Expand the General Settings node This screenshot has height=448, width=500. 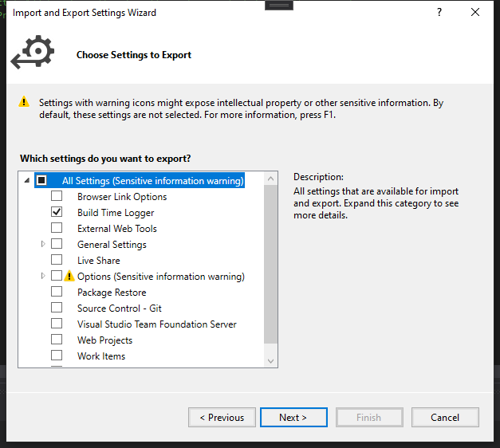point(43,244)
